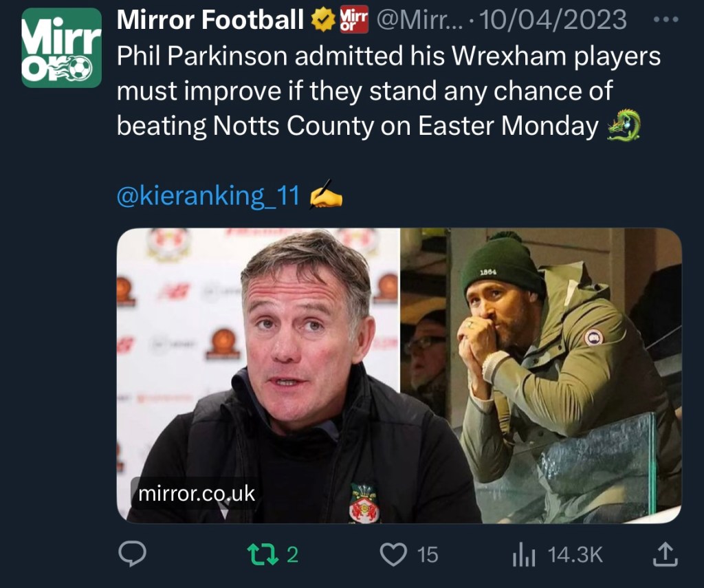The height and width of the screenshot is (588, 704).
Task: Tap the views bar chart icon
Action: click(x=523, y=554)
